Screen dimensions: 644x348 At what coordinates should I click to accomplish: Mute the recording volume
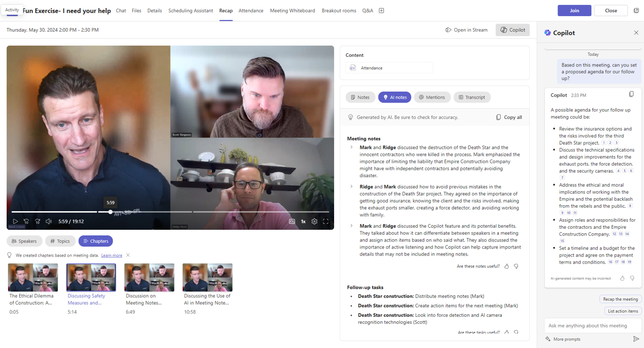pos(49,221)
